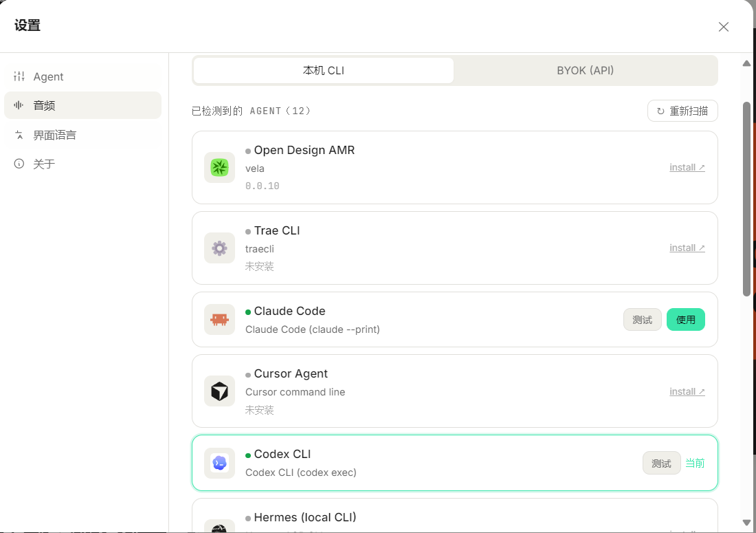The image size is (756, 533).
Task: Select the Claude Code title text
Action: pos(289,311)
